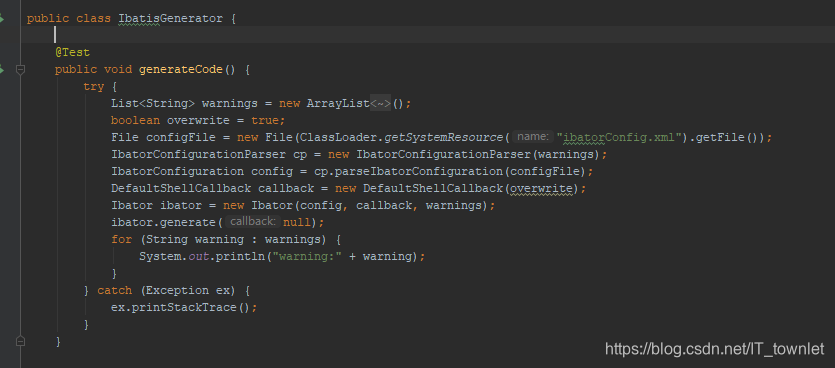This screenshot has height=368, width=835.
Task: Click the italic getSystemResource method call
Action: [x=443, y=137]
